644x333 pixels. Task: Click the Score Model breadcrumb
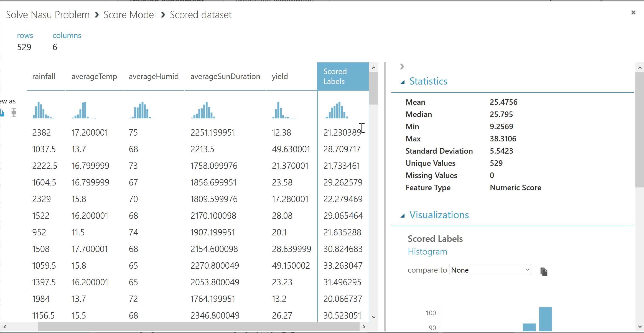[129, 15]
